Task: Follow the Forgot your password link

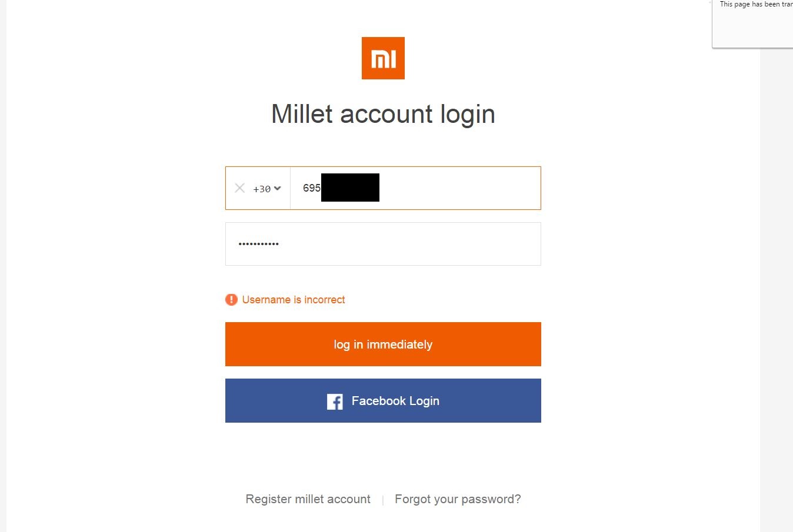Action: tap(458, 499)
